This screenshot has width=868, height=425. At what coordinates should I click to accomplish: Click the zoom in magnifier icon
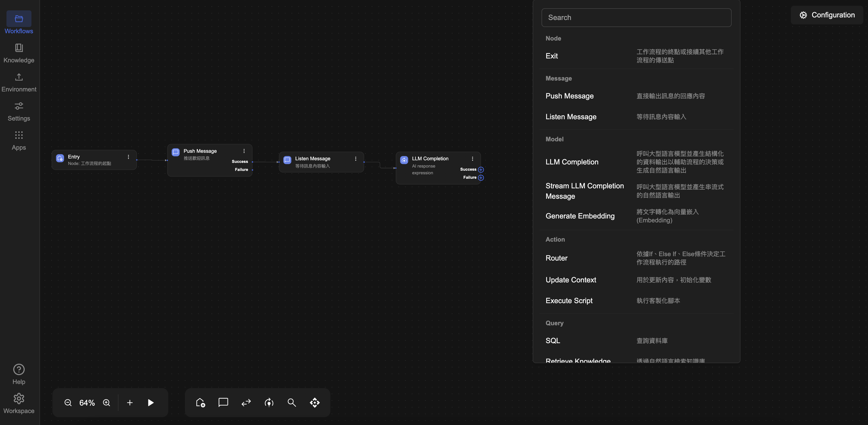pos(106,402)
